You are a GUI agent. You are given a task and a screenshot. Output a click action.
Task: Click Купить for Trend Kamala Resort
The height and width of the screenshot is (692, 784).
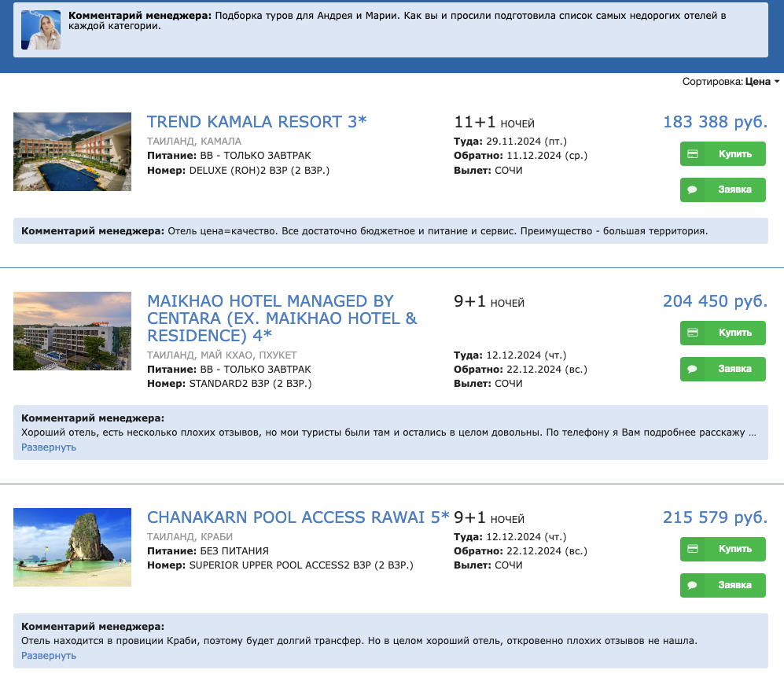pyautogui.click(x=723, y=154)
